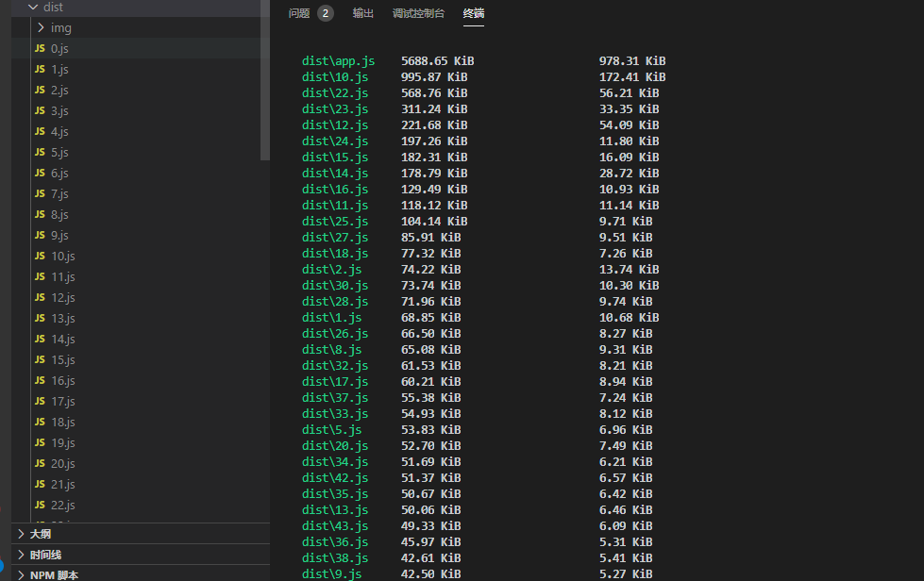This screenshot has width=924, height=581.
Task: Click the 172.41 KiB gzipped value
Action: pyautogui.click(x=632, y=77)
